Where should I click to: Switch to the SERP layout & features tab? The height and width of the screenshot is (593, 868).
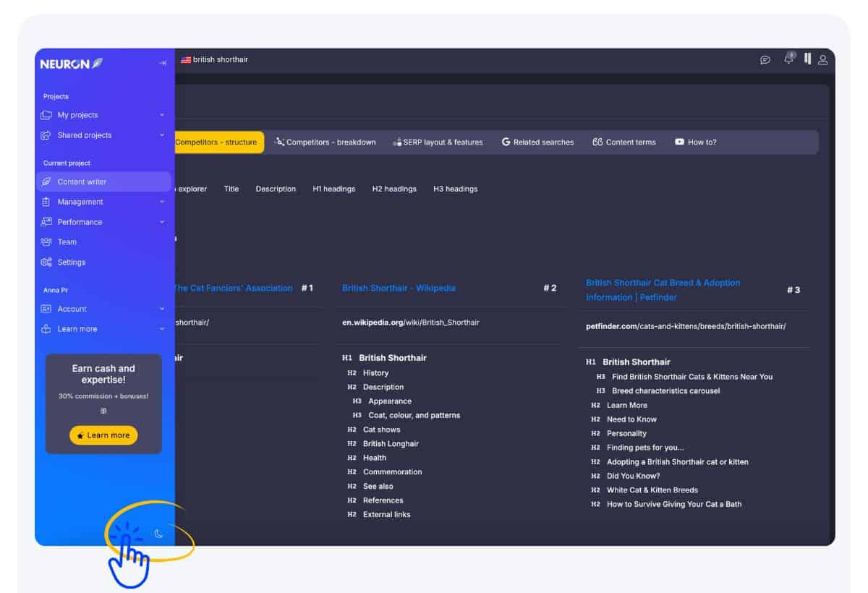click(438, 142)
